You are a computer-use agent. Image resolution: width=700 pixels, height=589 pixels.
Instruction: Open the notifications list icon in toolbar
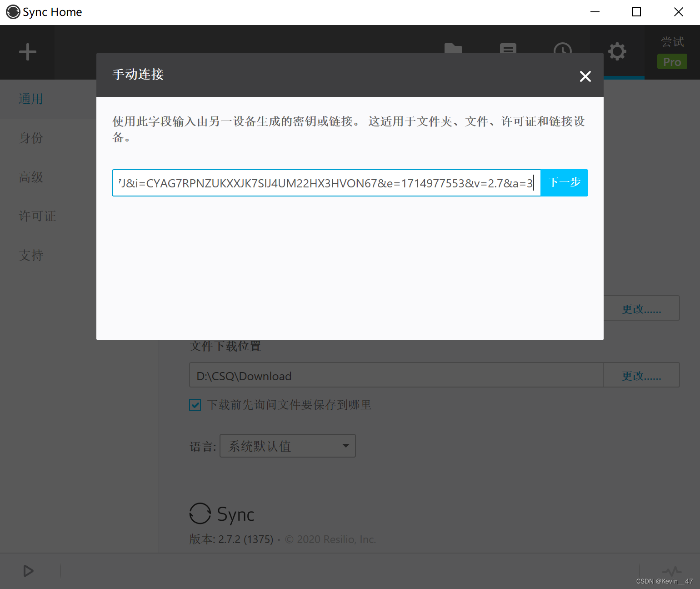tap(508, 48)
